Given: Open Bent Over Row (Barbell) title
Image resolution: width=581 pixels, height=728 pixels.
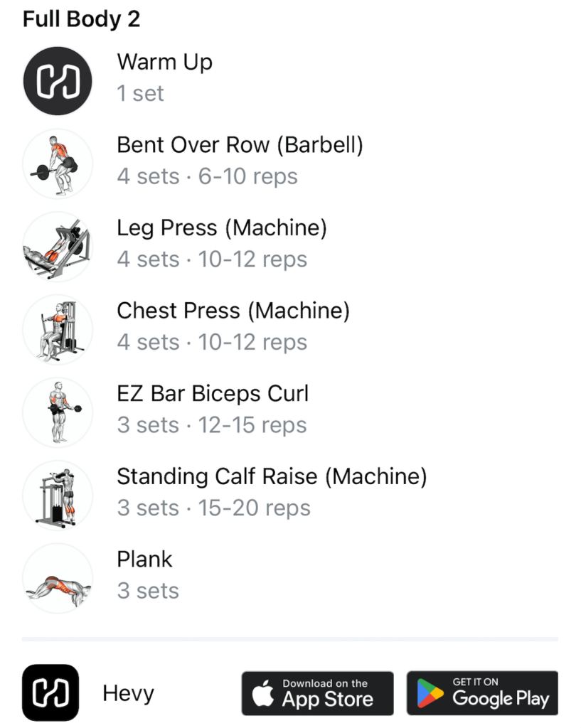Looking at the screenshot, I should [x=240, y=145].
